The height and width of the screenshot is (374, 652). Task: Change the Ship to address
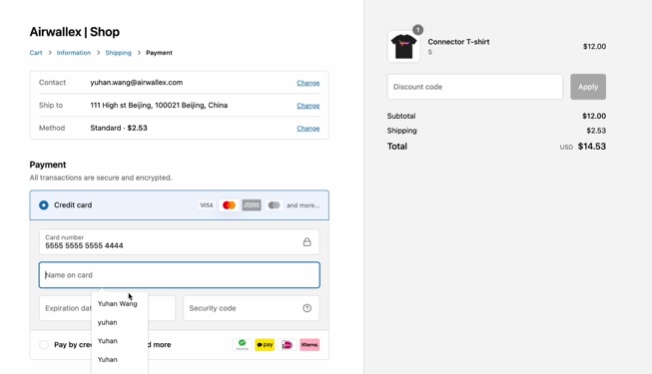click(x=308, y=106)
